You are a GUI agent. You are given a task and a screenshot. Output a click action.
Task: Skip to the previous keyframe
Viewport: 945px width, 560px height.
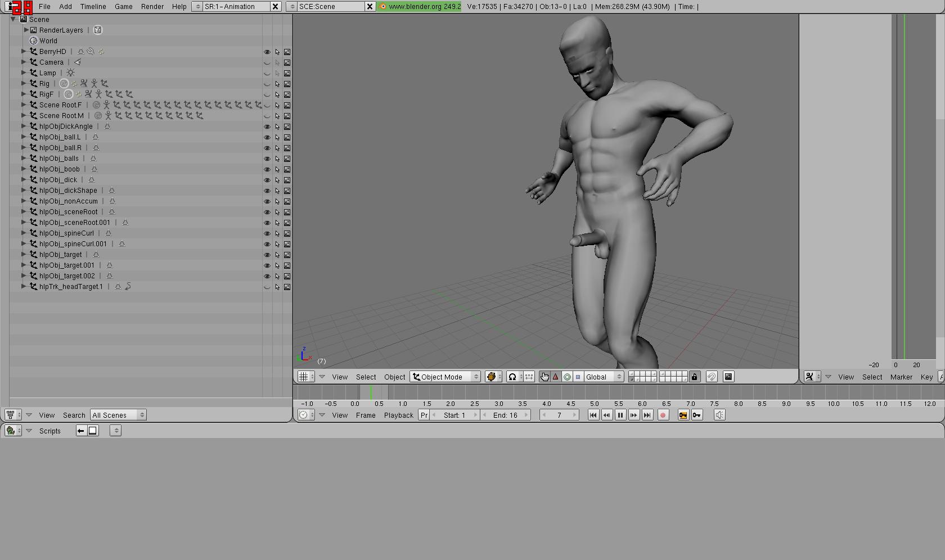(606, 415)
